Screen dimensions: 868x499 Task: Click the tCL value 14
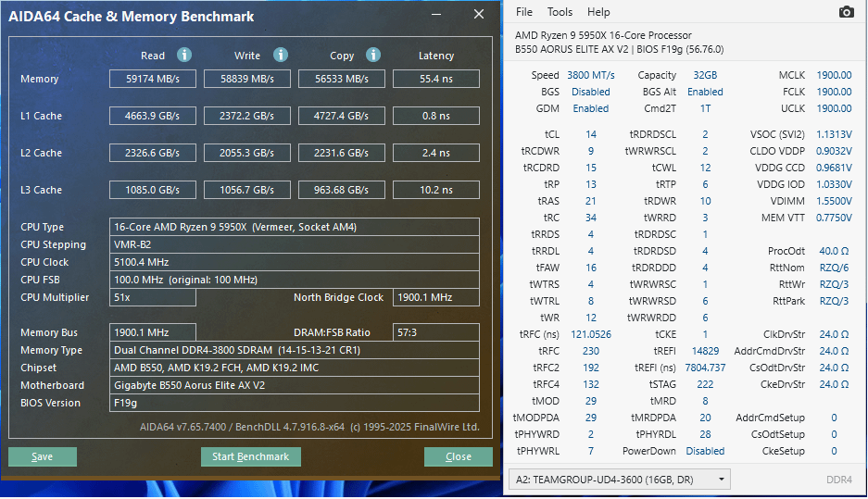[591, 134]
